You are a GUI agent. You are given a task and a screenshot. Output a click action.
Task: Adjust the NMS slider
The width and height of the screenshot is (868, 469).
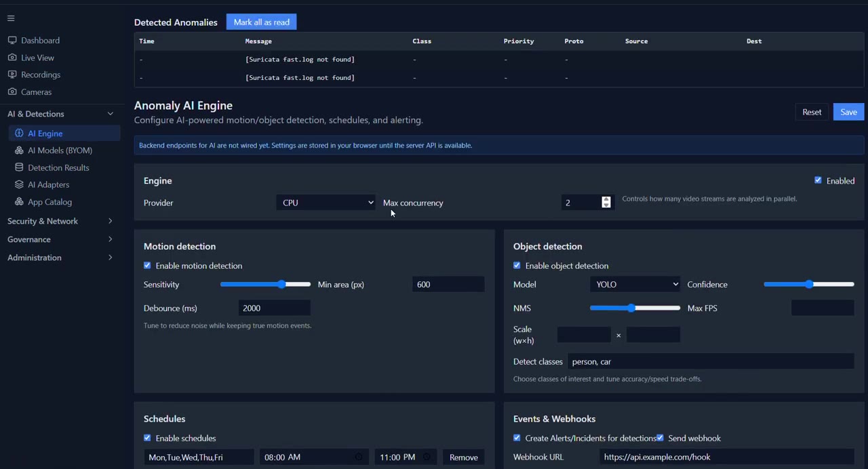pyautogui.click(x=635, y=308)
